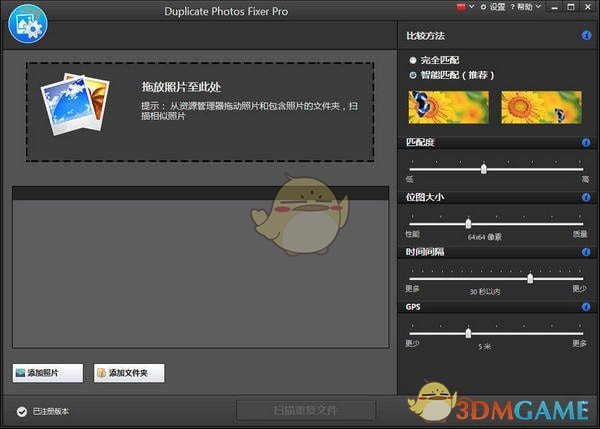Click info icon beside 匹配度 header
Screen dimensions: 600x429
[x=586, y=143]
